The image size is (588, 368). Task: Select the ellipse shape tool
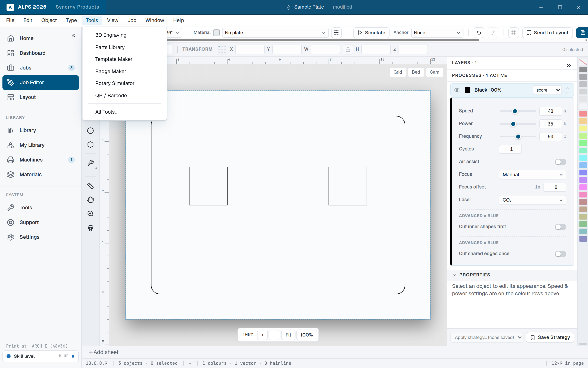(x=90, y=131)
